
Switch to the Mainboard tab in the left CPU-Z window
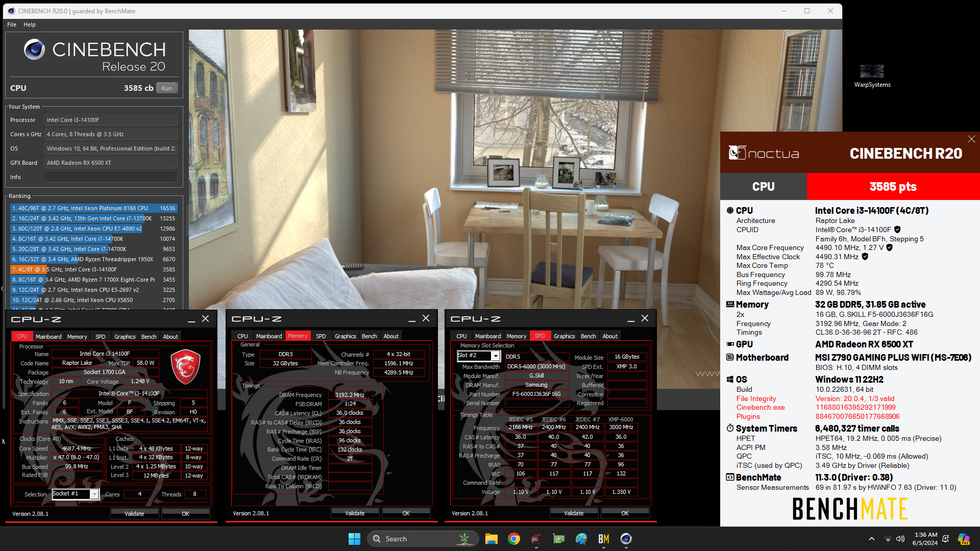pyautogui.click(x=48, y=337)
